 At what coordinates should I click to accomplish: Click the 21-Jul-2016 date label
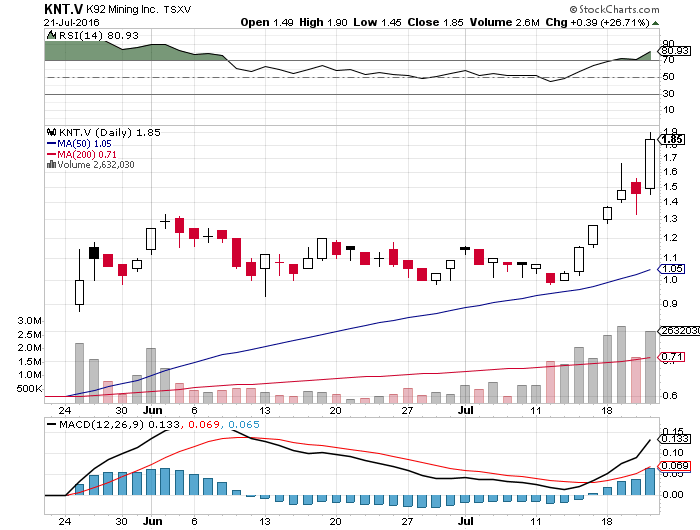71,22
